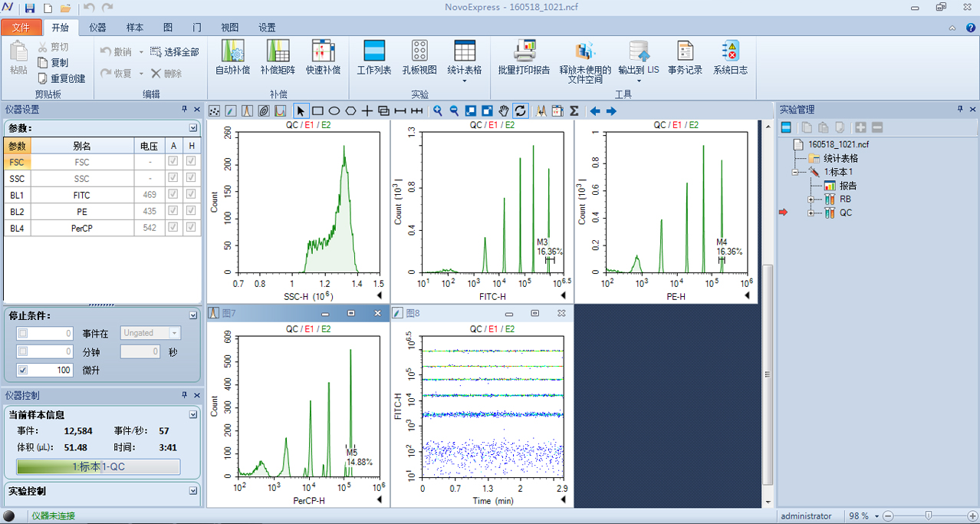The width and height of the screenshot is (980, 524).
Task: Toggle the A checkbox for FITC row
Action: tap(173, 195)
